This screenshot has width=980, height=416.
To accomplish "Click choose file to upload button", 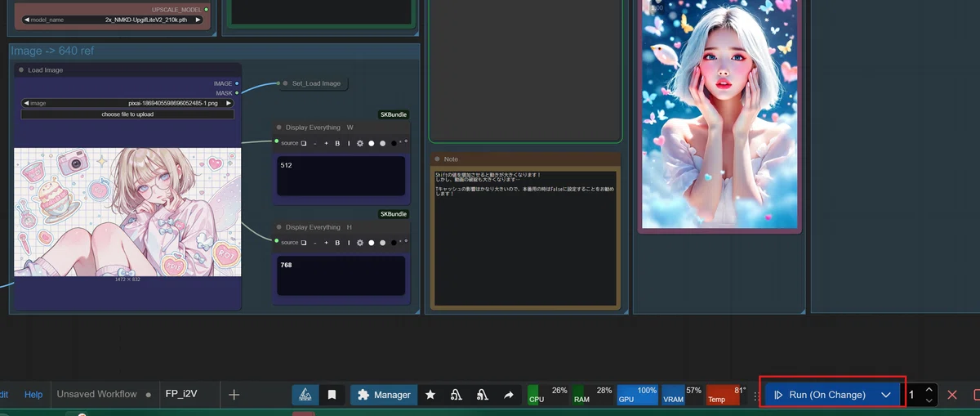I will (x=127, y=114).
